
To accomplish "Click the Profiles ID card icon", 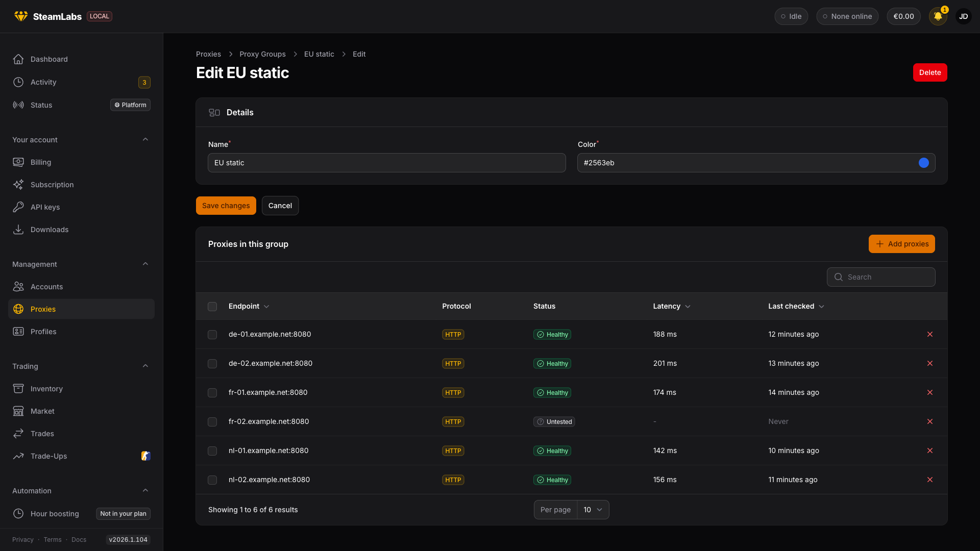I will (18, 332).
